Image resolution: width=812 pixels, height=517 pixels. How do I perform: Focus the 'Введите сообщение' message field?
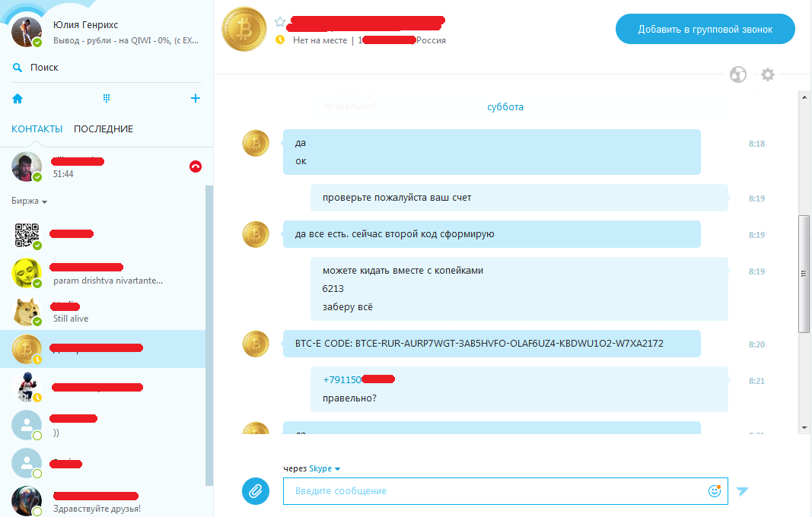495,491
